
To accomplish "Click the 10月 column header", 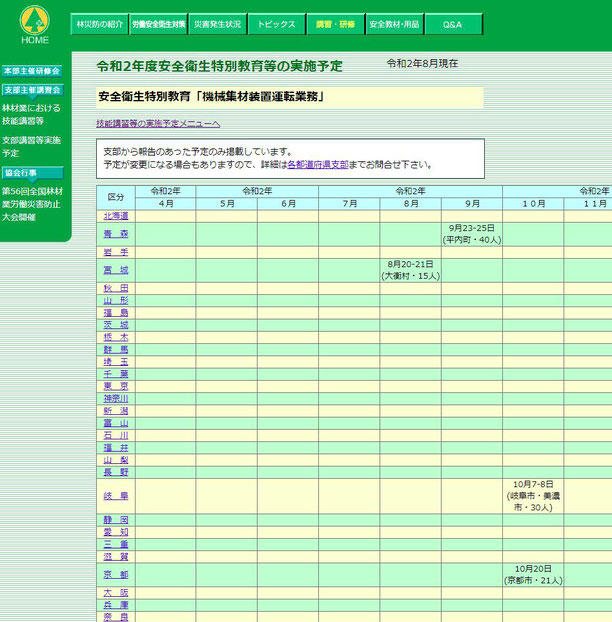I will click(533, 203).
